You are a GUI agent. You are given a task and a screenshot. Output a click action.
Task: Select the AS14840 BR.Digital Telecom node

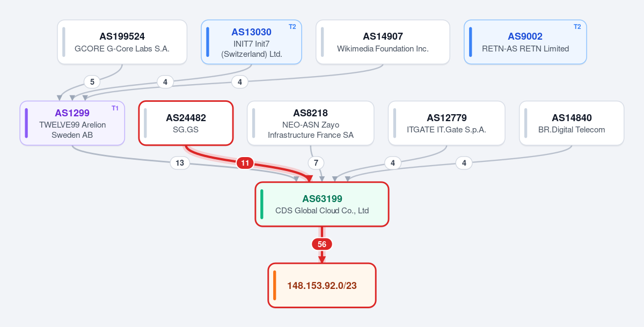572,123
